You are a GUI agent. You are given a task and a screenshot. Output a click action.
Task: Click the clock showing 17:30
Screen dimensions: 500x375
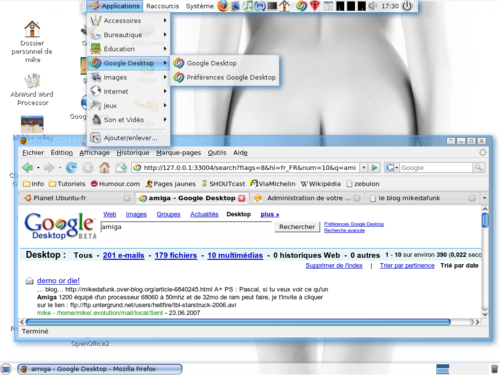pos(390,6)
